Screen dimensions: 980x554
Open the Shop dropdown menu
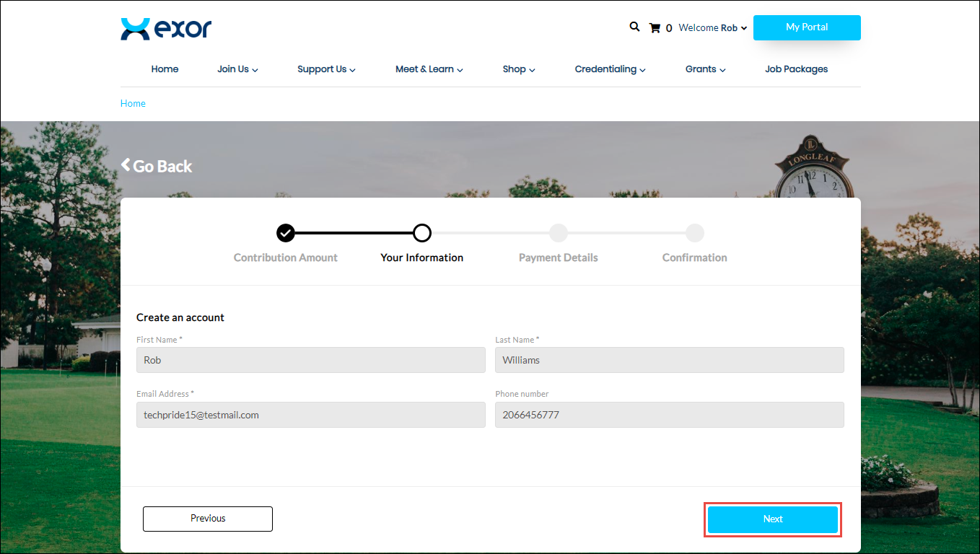tap(518, 69)
